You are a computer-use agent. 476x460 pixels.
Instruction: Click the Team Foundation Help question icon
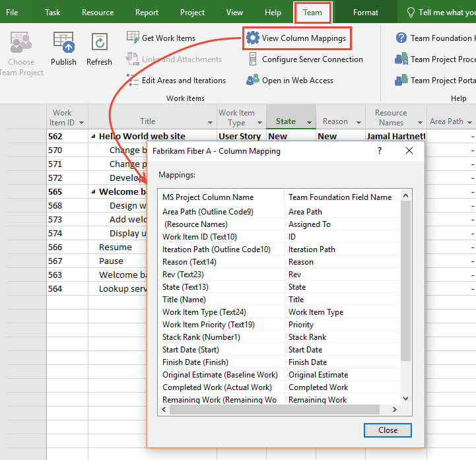(x=401, y=38)
